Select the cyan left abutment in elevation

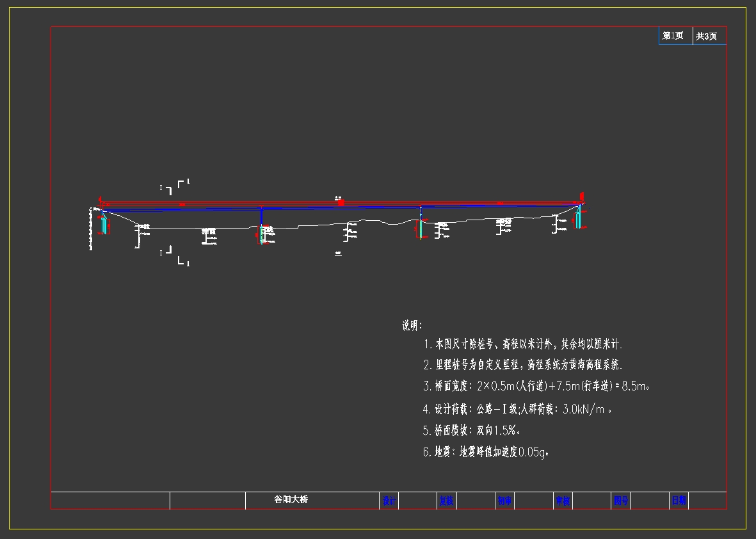[x=104, y=225]
